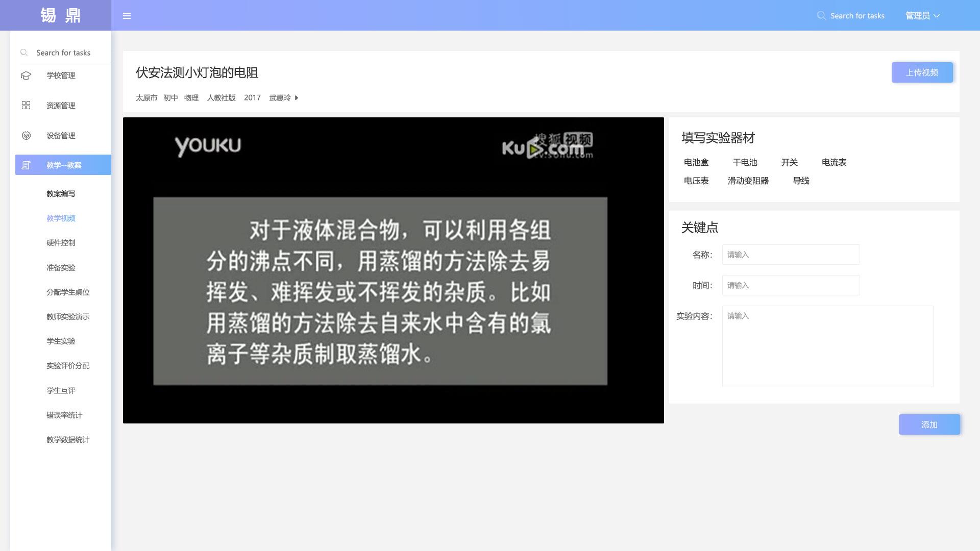Select 教学视频 submenu item
The height and width of the screenshot is (551, 980).
(x=61, y=218)
